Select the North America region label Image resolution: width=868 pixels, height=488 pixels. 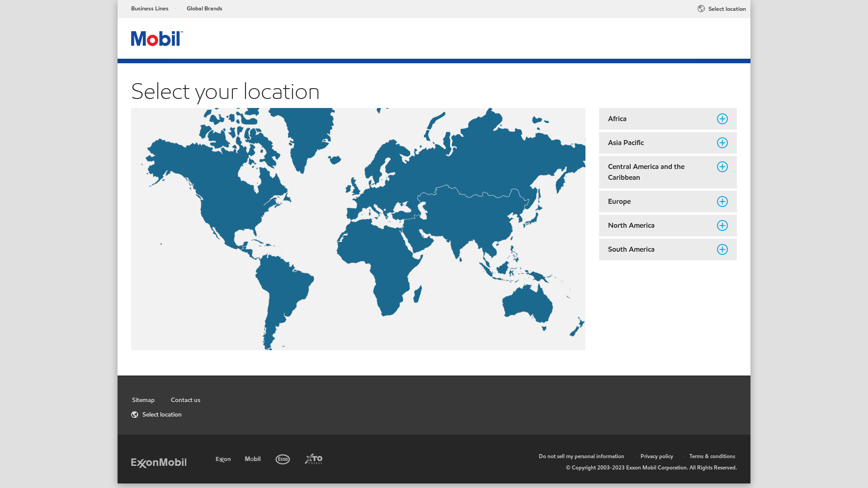coord(631,225)
